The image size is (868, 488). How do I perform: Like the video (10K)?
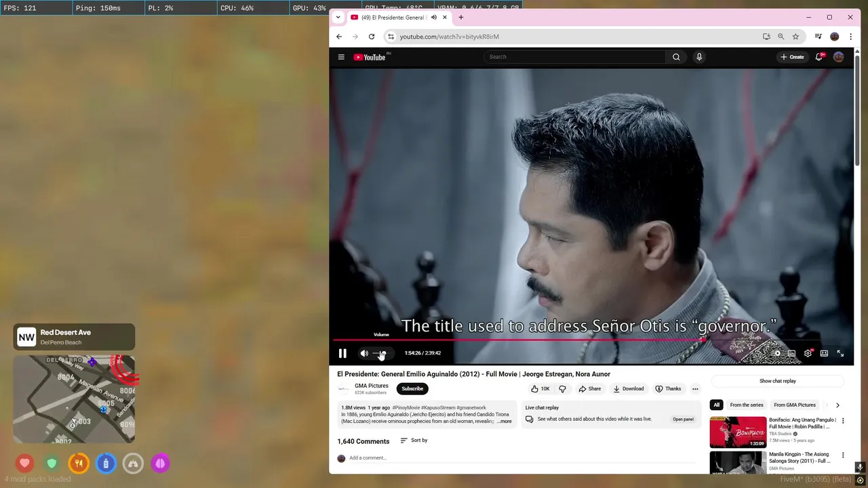click(540, 389)
